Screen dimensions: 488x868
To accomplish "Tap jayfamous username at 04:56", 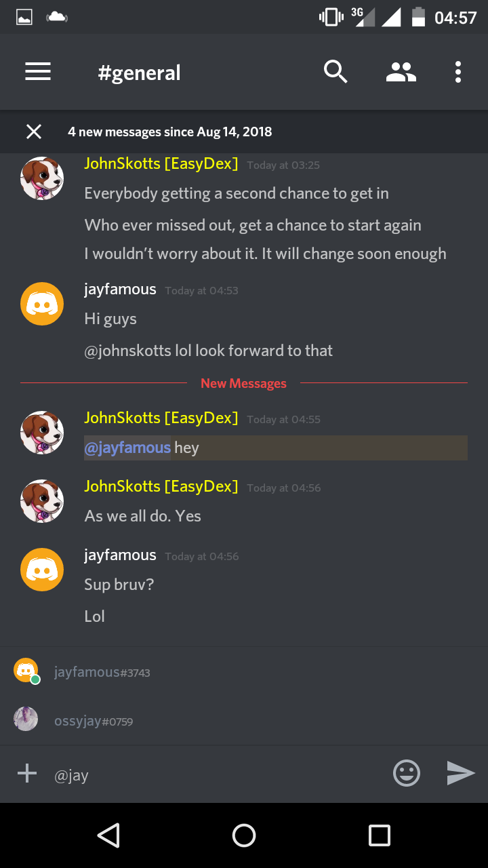I will click(x=120, y=555).
